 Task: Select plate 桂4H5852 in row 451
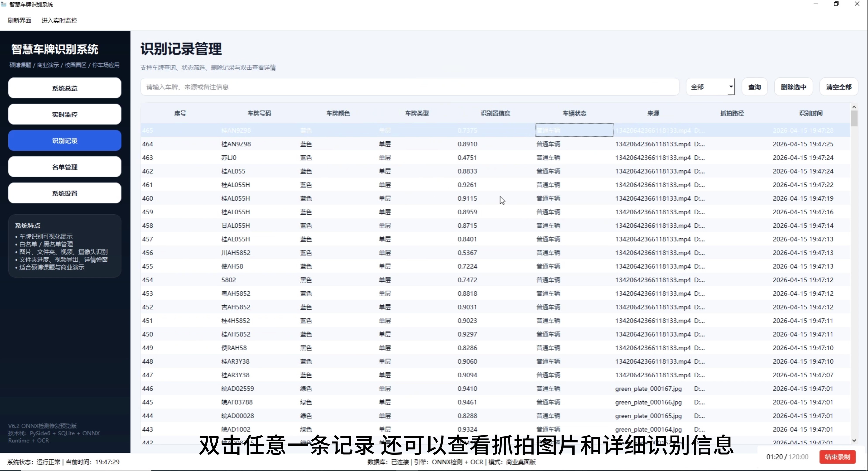pyautogui.click(x=236, y=321)
